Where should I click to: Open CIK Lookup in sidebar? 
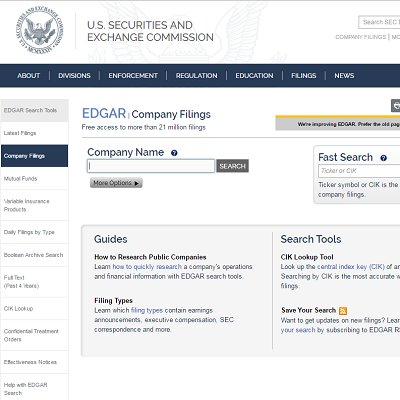pyautogui.click(x=35, y=309)
